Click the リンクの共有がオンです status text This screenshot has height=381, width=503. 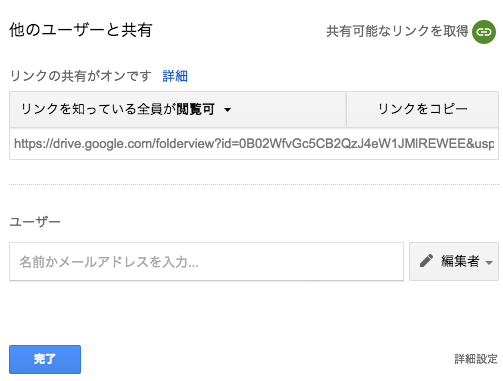point(81,76)
